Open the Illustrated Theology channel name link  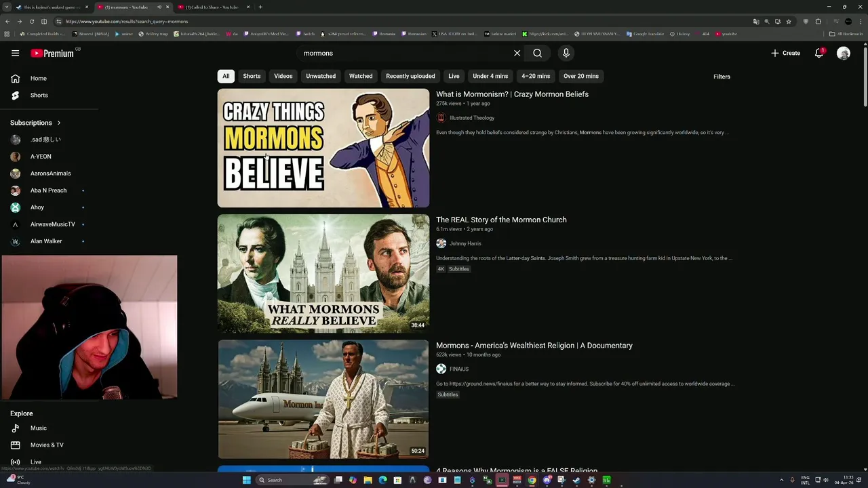pos(472,118)
